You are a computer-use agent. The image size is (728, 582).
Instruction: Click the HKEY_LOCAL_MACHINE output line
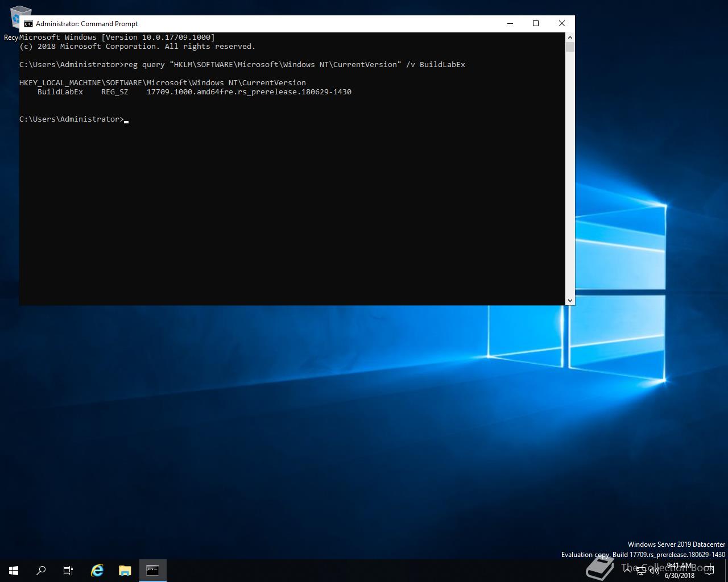[x=163, y=82]
